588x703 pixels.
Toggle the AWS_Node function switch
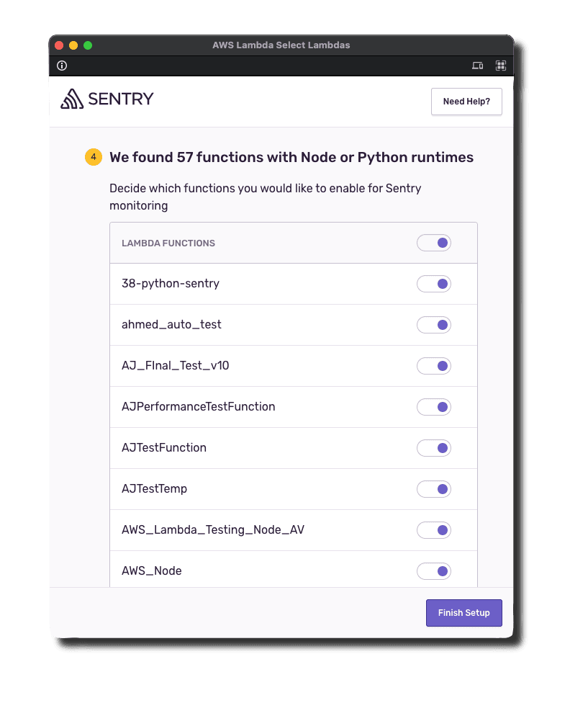pos(433,571)
